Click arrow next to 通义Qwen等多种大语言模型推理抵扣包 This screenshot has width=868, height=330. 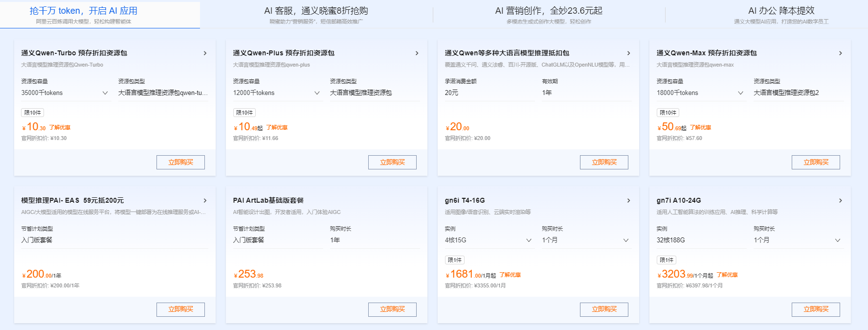click(x=628, y=53)
